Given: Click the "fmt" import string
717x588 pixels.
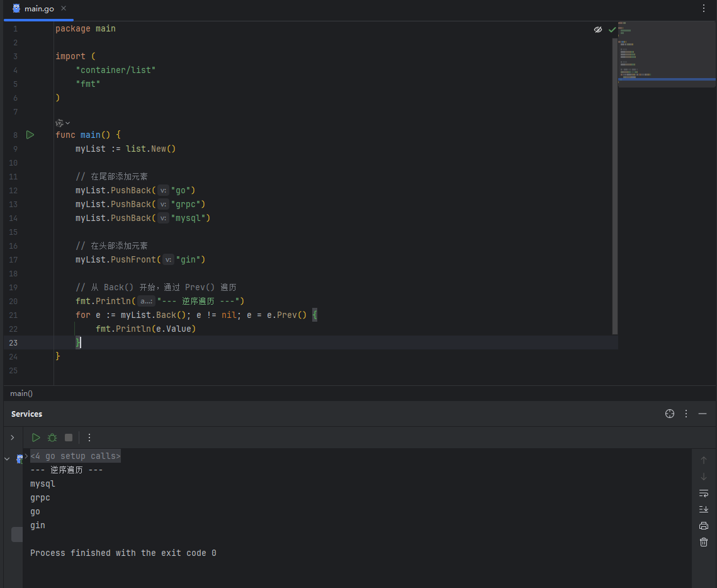Looking at the screenshot, I should coord(88,84).
